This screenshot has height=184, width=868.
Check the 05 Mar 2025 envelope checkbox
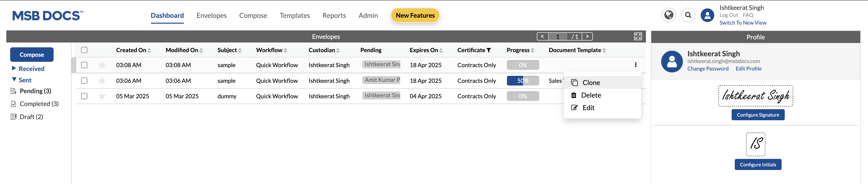point(84,96)
